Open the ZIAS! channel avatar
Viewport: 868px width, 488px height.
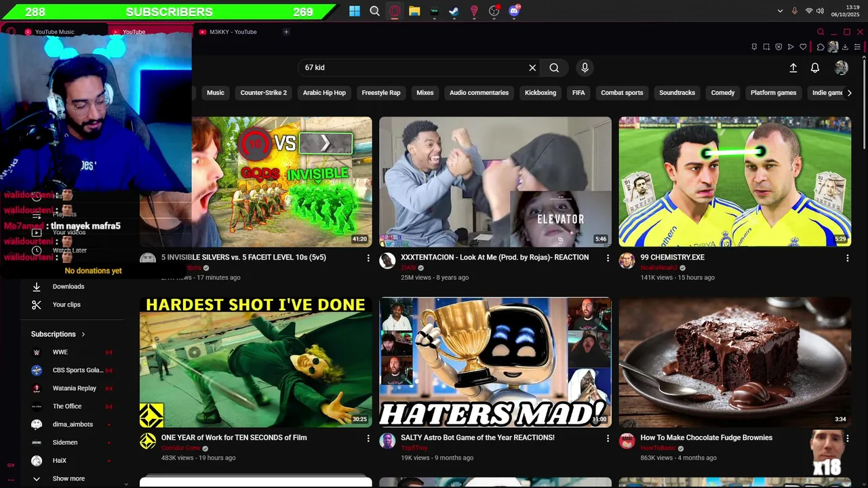(387, 261)
